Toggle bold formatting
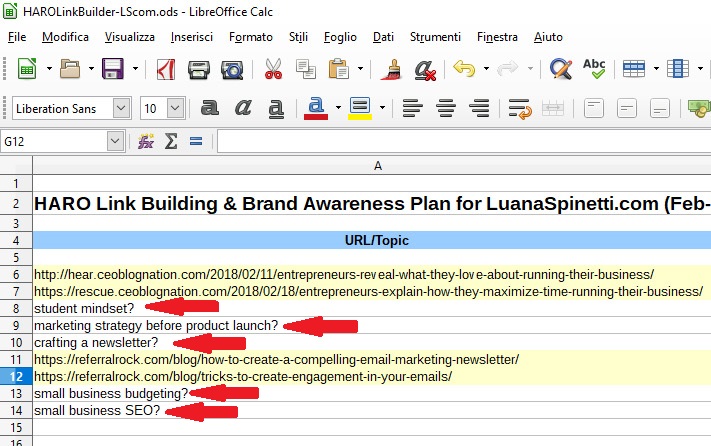The height and width of the screenshot is (446, 711). pos(210,108)
